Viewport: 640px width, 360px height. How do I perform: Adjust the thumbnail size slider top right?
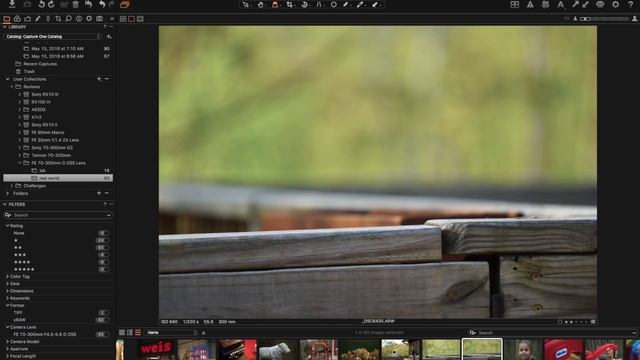coord(604,19)
